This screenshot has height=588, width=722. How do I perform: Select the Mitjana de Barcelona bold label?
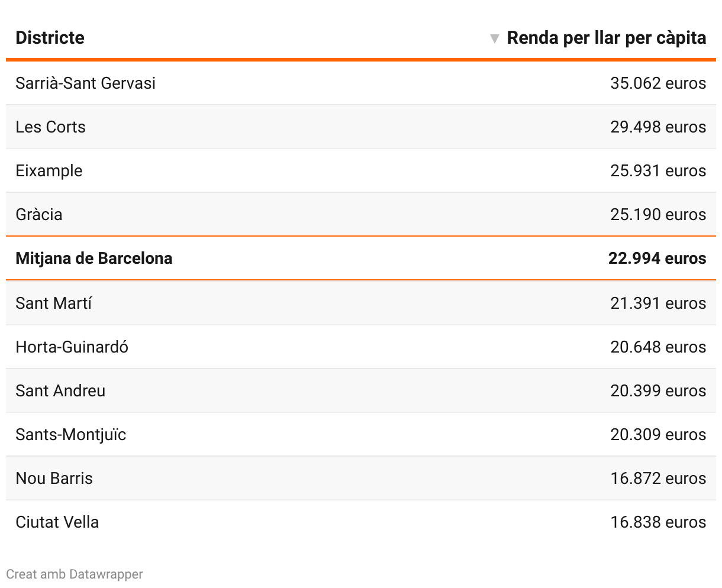pyautogui.click(x=94, y=259)
